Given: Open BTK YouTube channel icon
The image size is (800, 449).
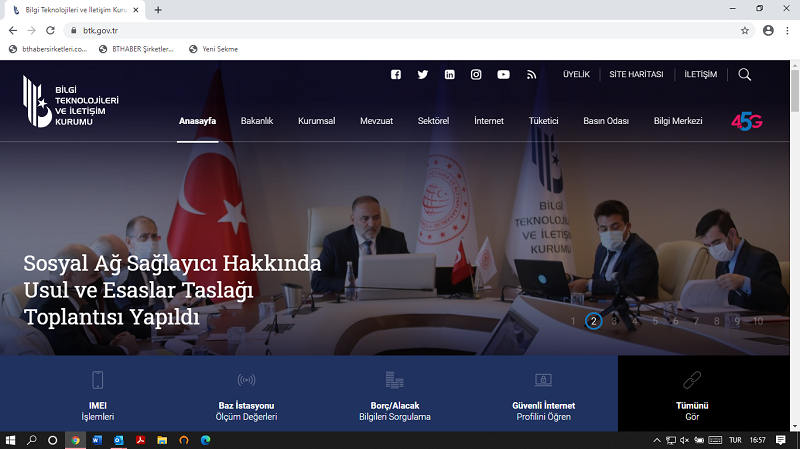Looking at the screenshot, I should [x=504, y=74].
